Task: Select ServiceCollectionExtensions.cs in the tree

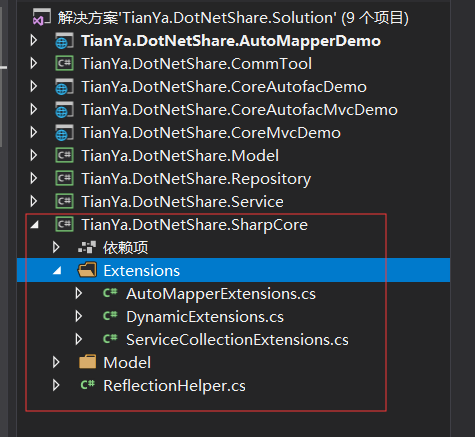Action: pos(237,340)
